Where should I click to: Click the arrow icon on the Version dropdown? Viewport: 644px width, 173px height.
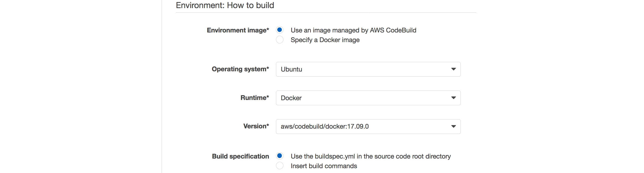(453, 127)
